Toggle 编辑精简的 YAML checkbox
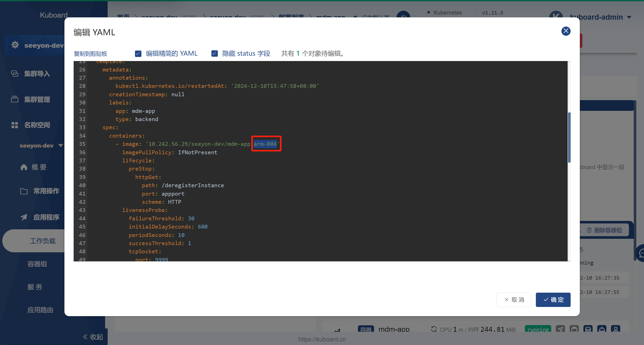 (138, 54)
